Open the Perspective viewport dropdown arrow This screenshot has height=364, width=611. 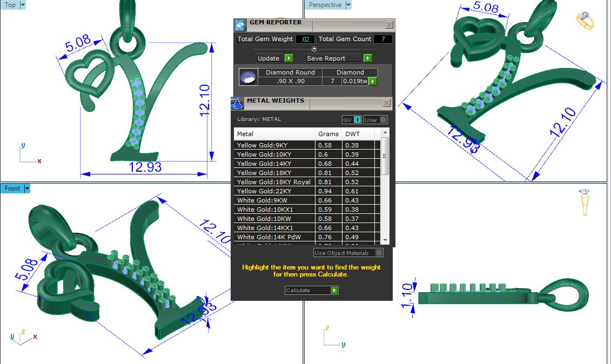[x=348, y=5]
